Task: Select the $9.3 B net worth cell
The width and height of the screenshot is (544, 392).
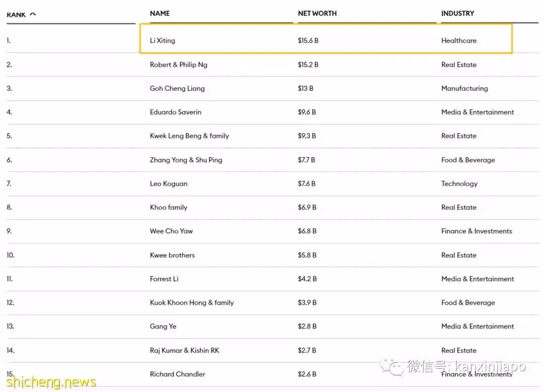Action: click(x=307, y=136)
